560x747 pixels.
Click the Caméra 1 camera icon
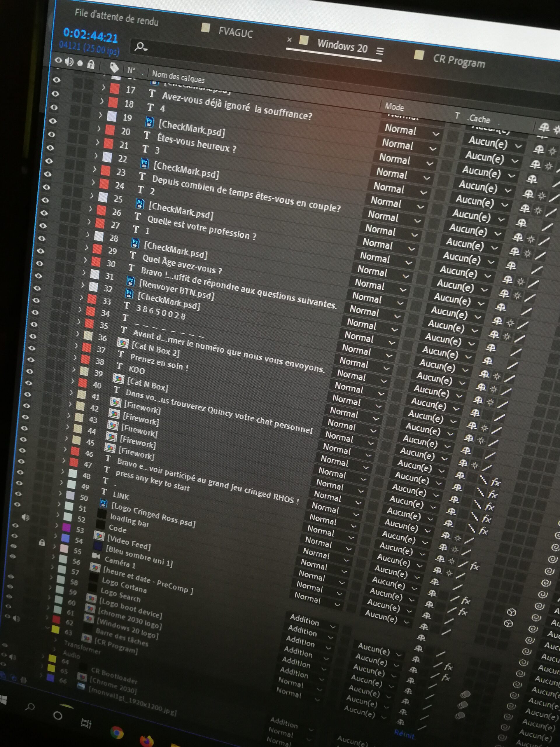[x=96, y=556]
